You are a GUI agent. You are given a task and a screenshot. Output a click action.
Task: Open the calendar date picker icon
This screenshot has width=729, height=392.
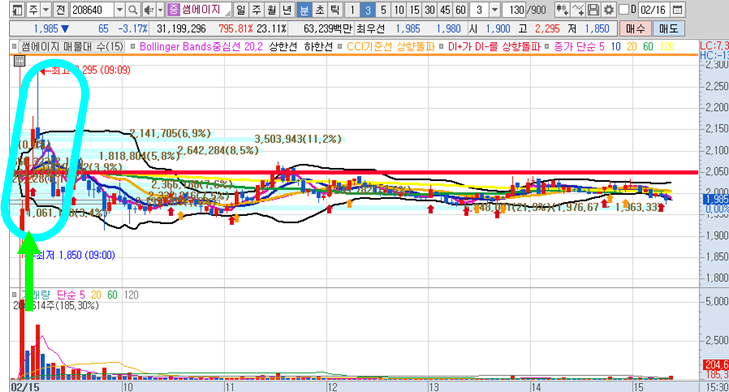[x=678, y=9]
